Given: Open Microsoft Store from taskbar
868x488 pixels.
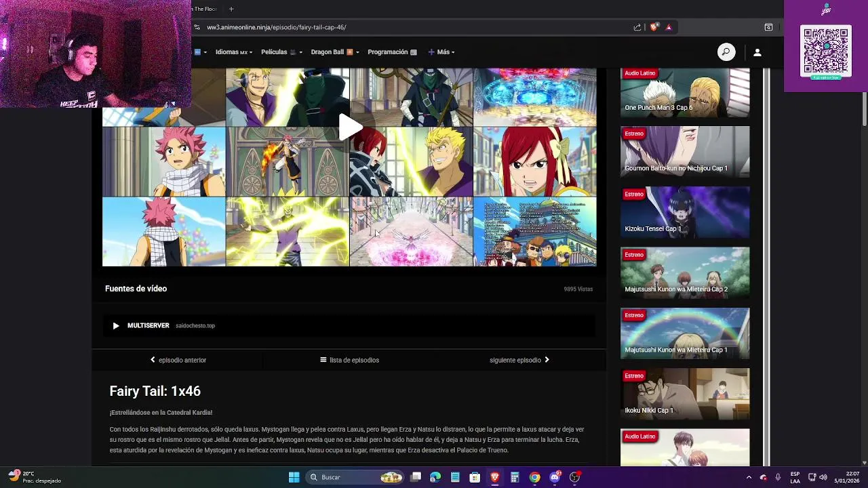Looking at the screenshot, I should coord(475,477).
